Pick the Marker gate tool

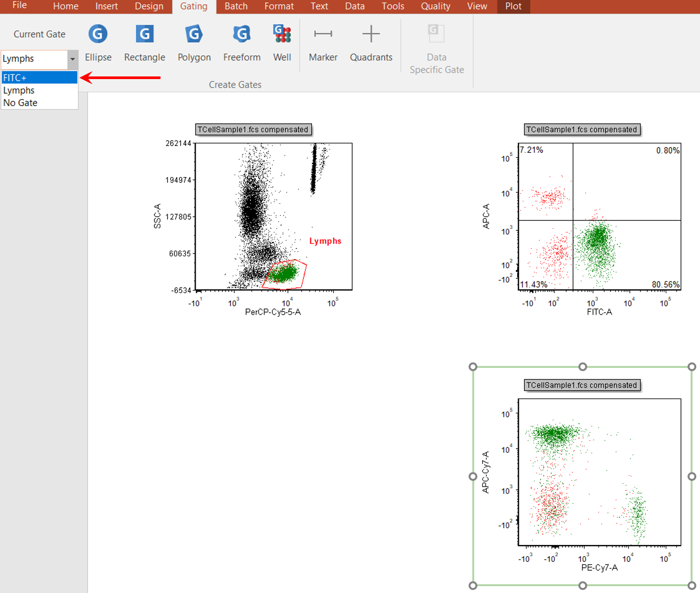[x=323, y=43]
